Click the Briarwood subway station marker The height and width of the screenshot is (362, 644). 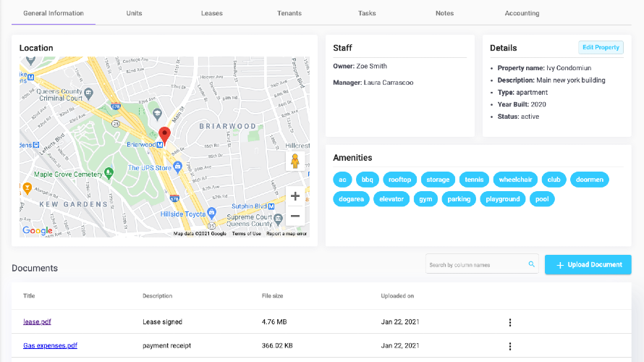(x=160, y=145)
